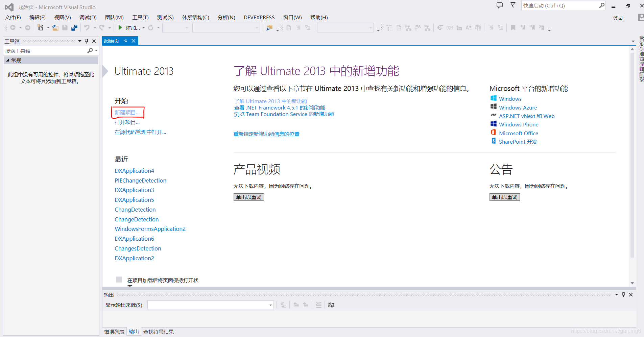Open the dropdown arrow beside 附加...
The height and width of the screenshot is (337, 644).
[144, 28]
